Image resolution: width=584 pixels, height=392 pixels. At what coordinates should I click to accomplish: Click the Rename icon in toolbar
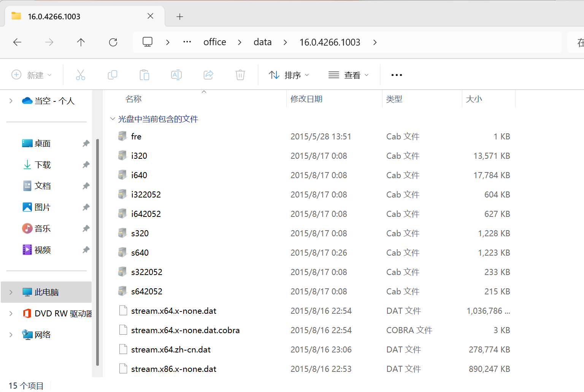coord(176,75)
